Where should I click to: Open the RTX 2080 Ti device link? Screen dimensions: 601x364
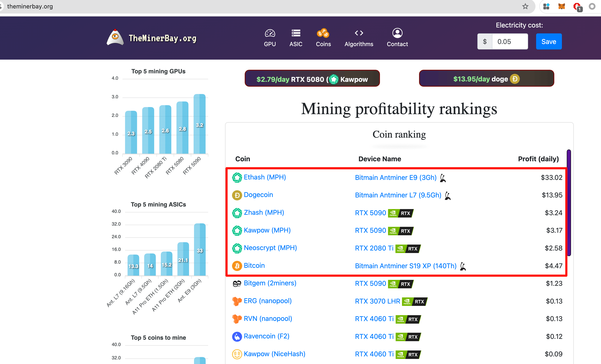point(374,248)
